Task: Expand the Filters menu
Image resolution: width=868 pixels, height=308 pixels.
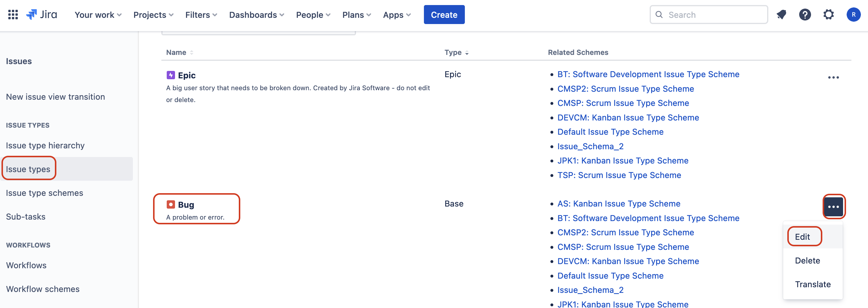Action: coord(201,15)
